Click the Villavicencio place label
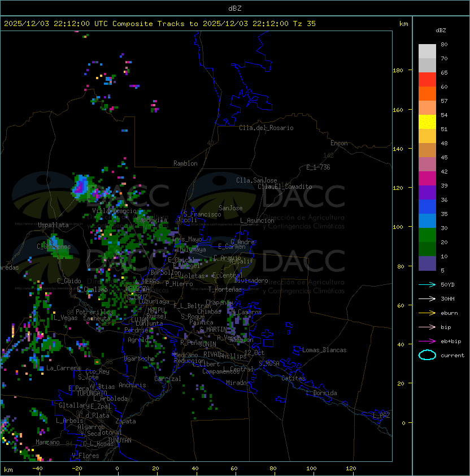 point(114,211)
